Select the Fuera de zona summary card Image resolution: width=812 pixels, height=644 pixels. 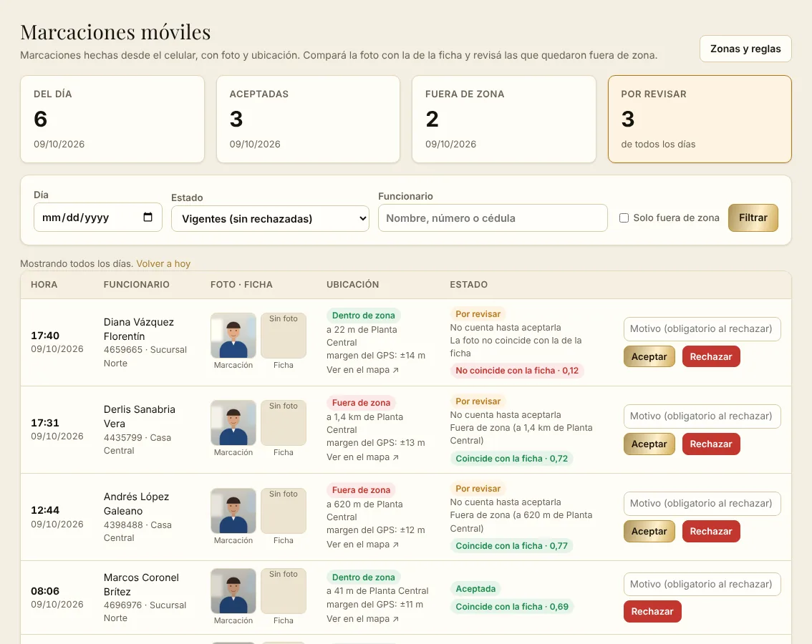(x=504, y=119)
